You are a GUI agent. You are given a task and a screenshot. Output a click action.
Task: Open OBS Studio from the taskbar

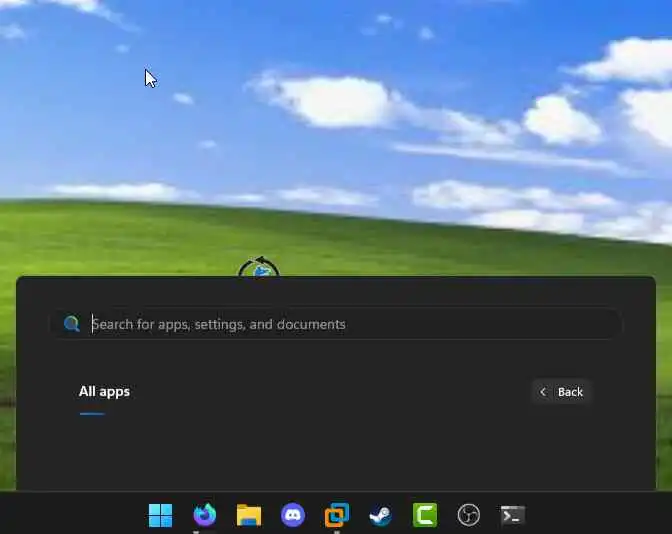pos(468,515)
